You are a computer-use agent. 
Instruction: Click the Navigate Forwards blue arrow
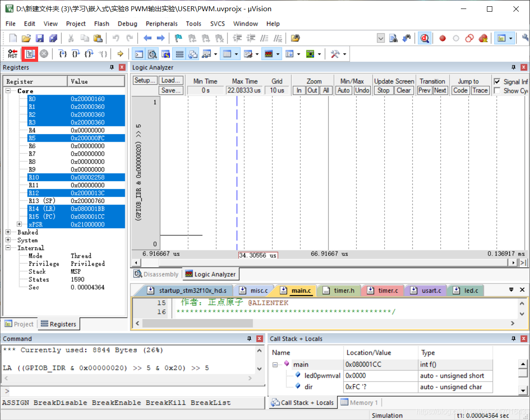[161, 38]
